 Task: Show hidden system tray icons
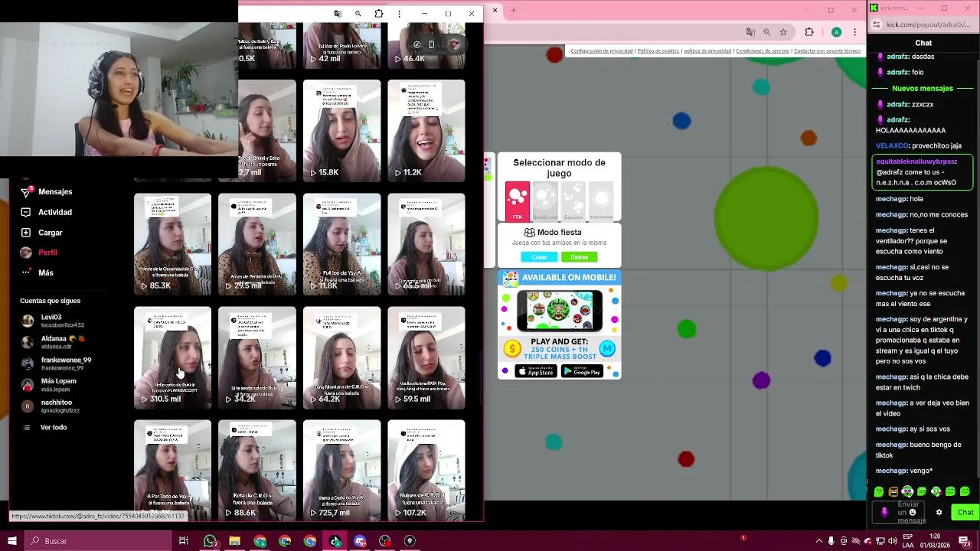pos(818,541)
